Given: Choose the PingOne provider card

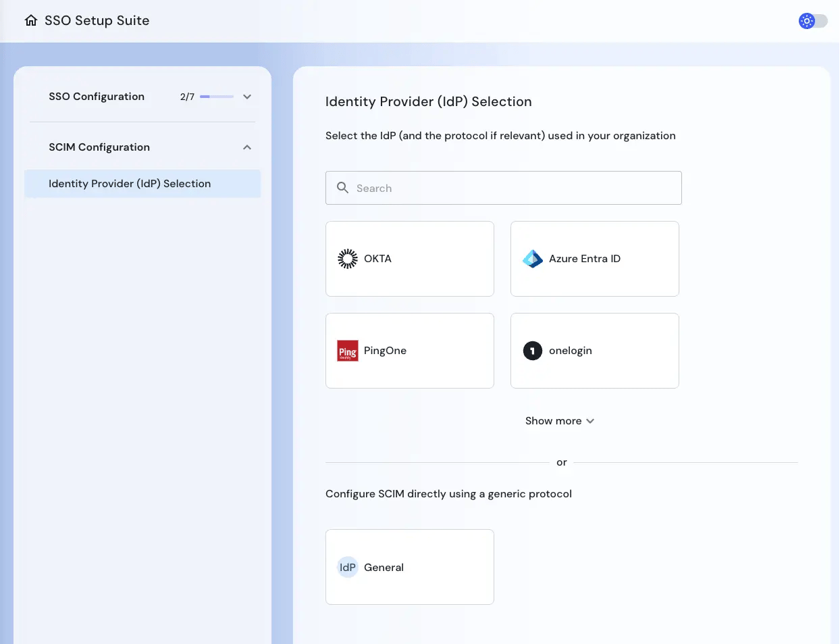Looking at the screenshot, I should 410,351.
